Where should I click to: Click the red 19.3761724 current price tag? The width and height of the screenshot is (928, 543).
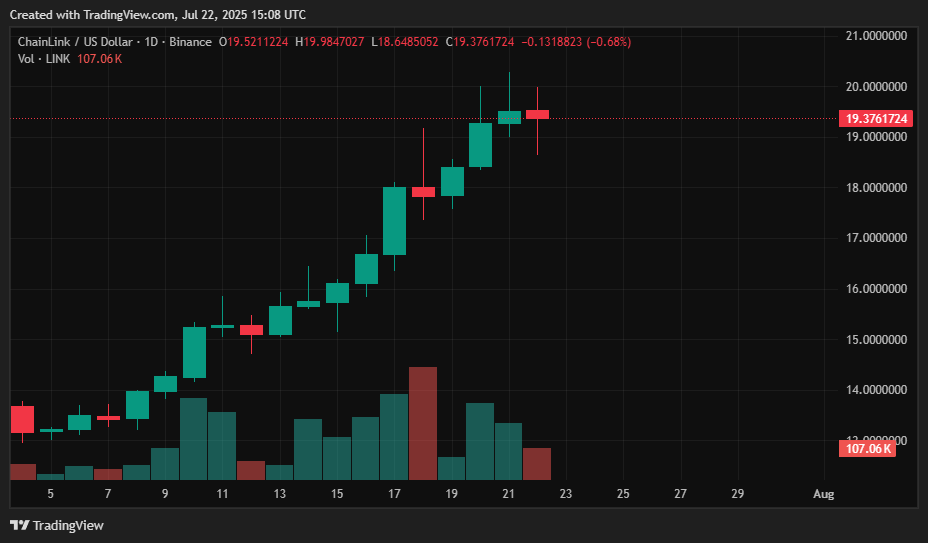click(x=877, y=118)
